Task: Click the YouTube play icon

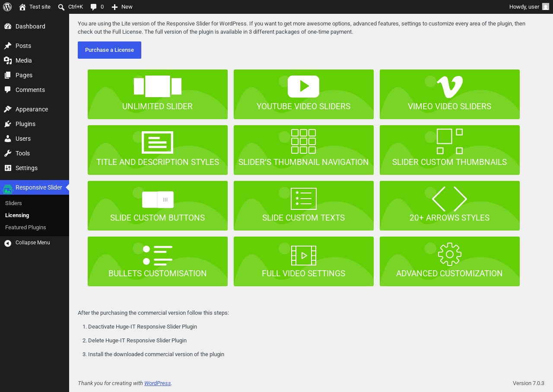Action: (x=303, y=86)
